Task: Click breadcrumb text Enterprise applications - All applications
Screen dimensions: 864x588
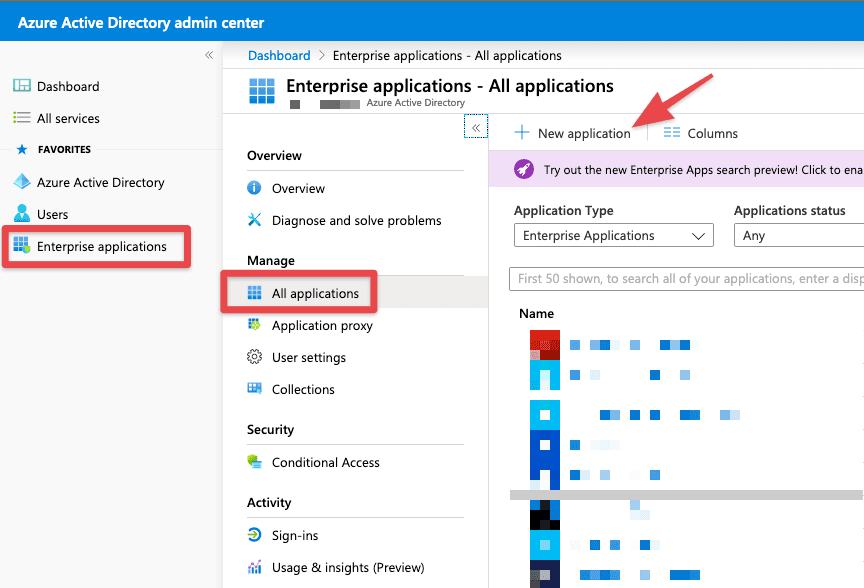Action: (x=447, y=55)
